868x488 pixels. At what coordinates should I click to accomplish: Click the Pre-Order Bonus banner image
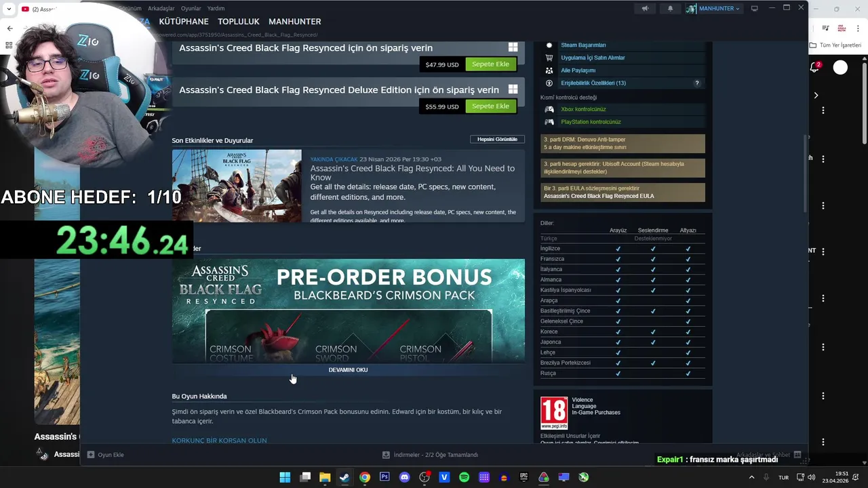(x=349, y=311)
